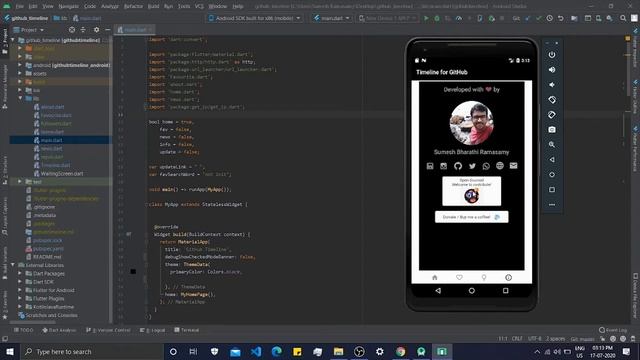Viewport: 640px width, 360px height.
Task: Open website globe icon in the app
Action: pyautogui.click(x=500, y=166)
